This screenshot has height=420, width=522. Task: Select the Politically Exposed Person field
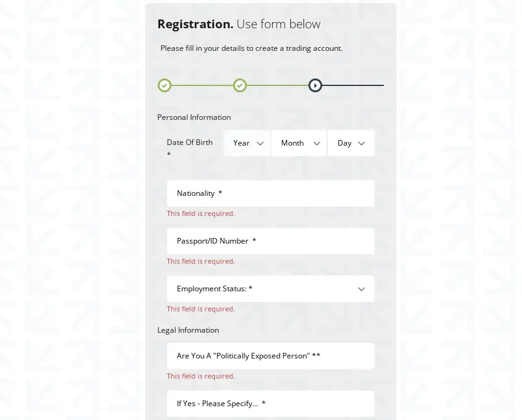(270, 356)
